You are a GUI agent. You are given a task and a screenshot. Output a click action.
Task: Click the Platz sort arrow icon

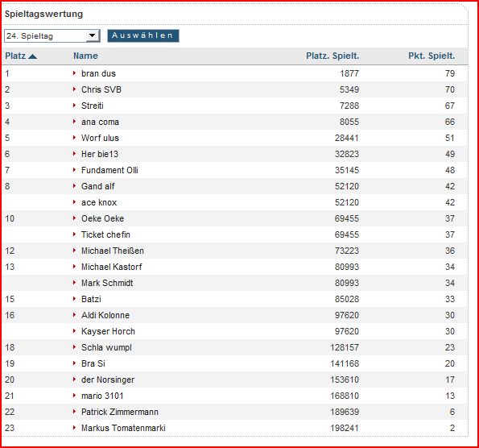[x=32, y=56]
